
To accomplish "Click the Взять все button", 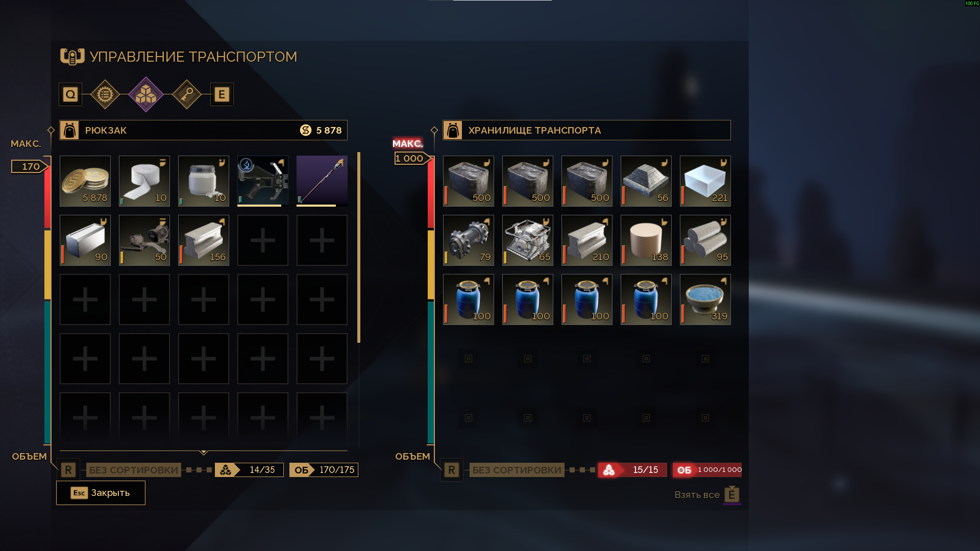I will point(707,495).
